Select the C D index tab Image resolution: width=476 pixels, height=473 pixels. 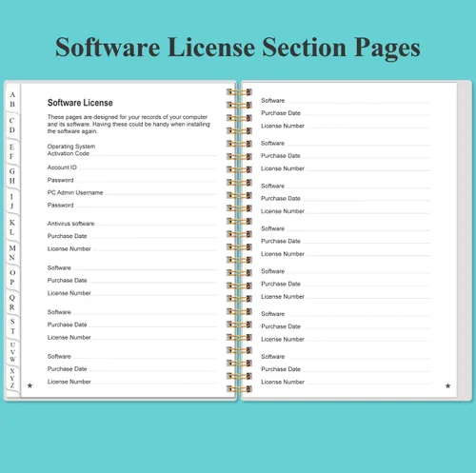pos(12,126)
